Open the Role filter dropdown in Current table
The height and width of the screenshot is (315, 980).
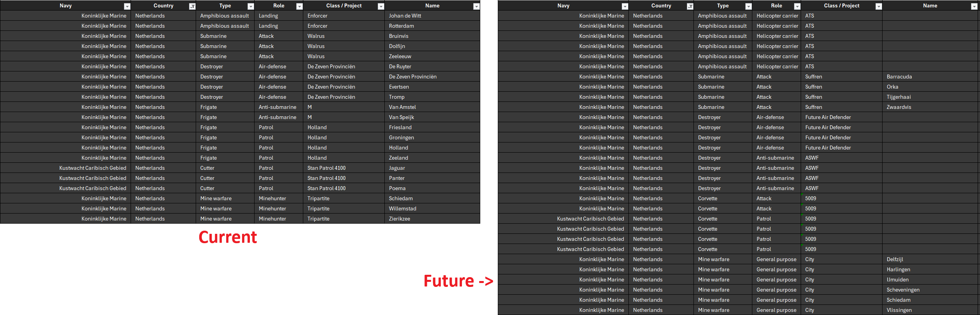point(299,6)
